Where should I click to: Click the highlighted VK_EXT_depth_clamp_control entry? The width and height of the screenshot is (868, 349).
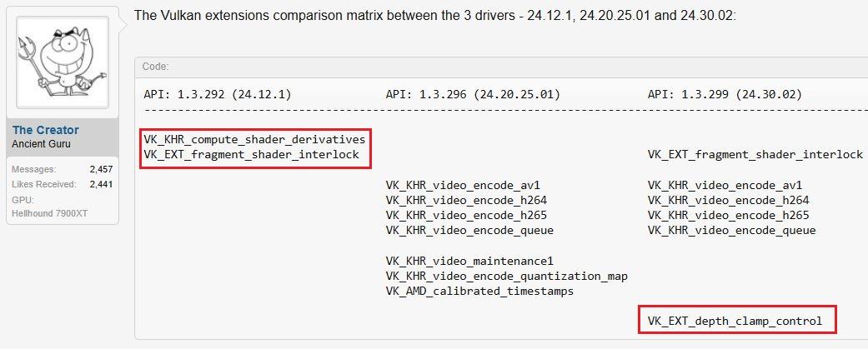735,321
